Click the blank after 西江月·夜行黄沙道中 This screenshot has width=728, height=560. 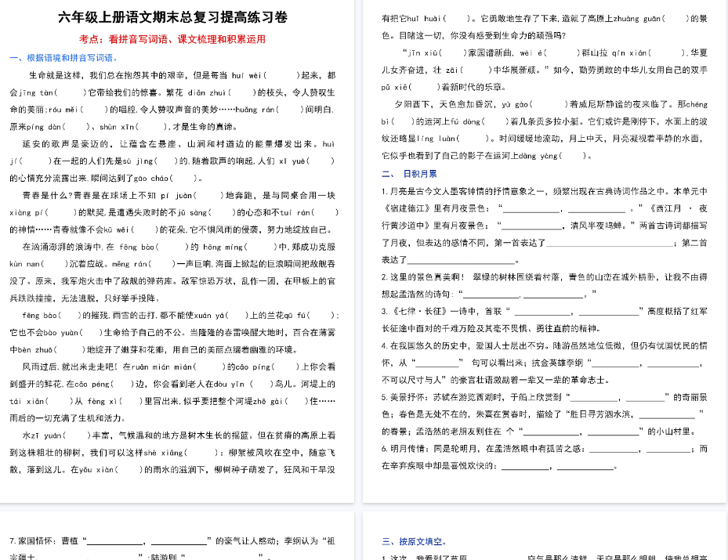coord(529,226)
